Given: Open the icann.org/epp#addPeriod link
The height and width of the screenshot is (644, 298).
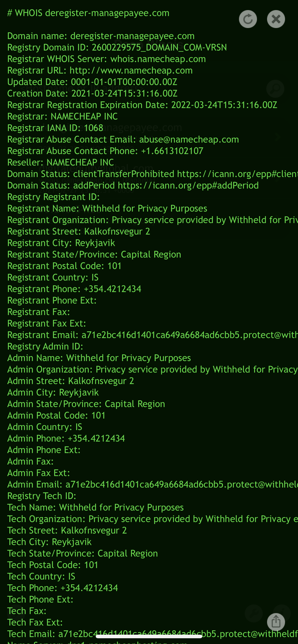Looking at the screenshot, I should point(188,185).
